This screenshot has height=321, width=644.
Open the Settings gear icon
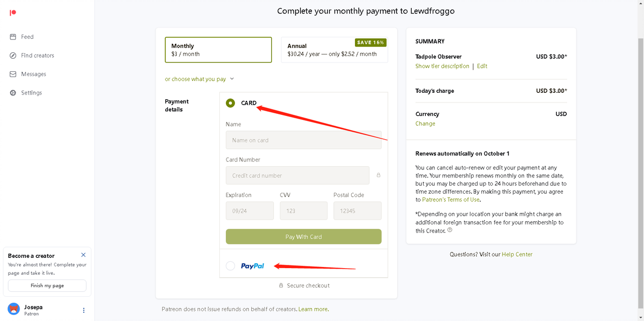point(13,93)
